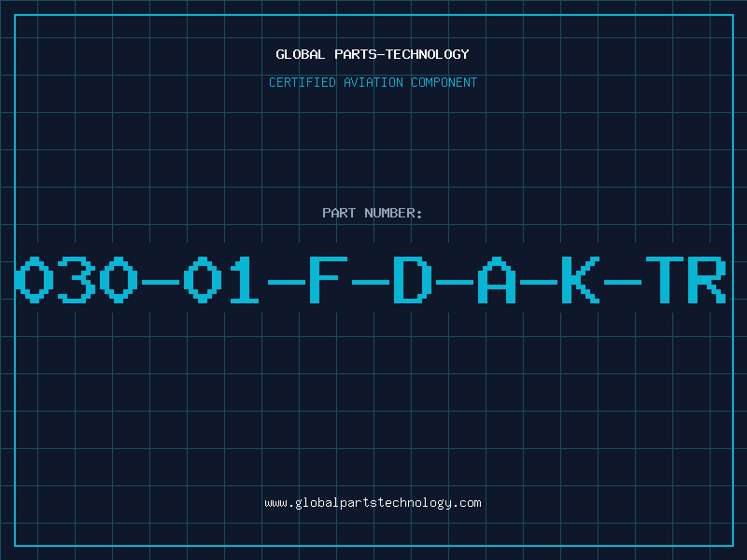The width and height of the screenshot is (747, 560).
Task: Select the CERTIFIED AVIATION COMPONENT subtitle
Action: click(x=373, y=82)
